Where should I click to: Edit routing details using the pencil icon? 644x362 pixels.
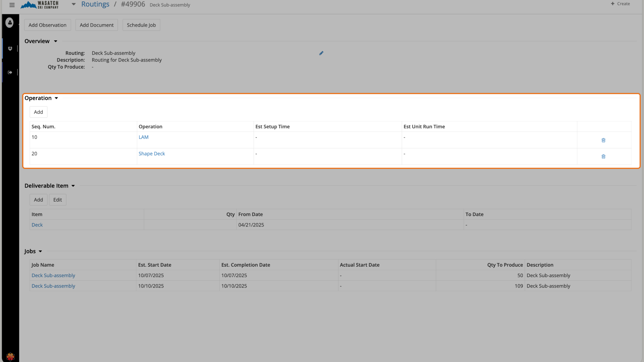tap(321, 53)
